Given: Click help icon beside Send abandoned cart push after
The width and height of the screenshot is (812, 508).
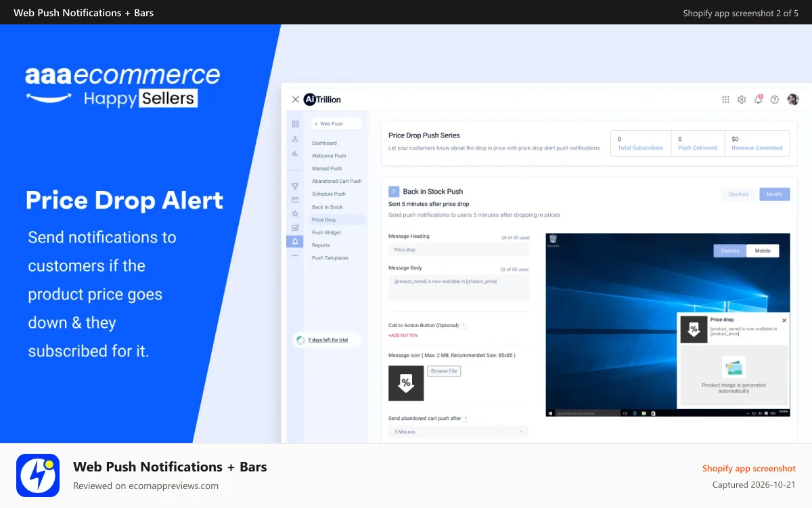Looking at the screenshot, I should pyautogui.click(x=466, y=419).
